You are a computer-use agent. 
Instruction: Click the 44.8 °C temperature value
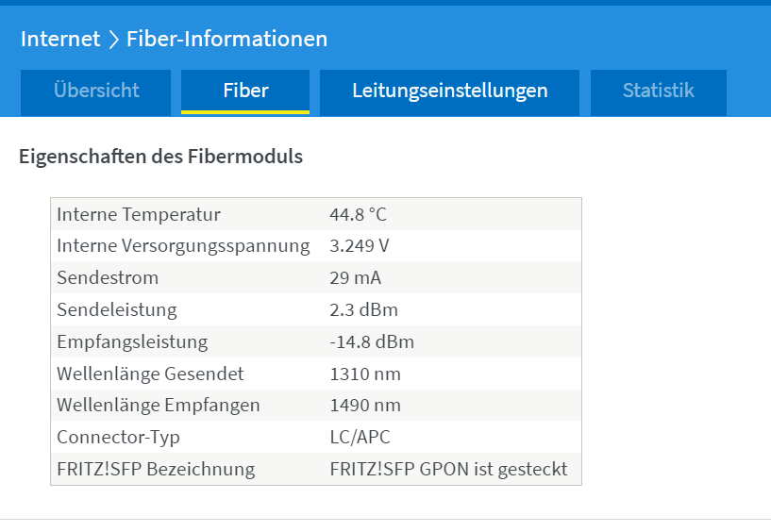(x=358, y=215)
